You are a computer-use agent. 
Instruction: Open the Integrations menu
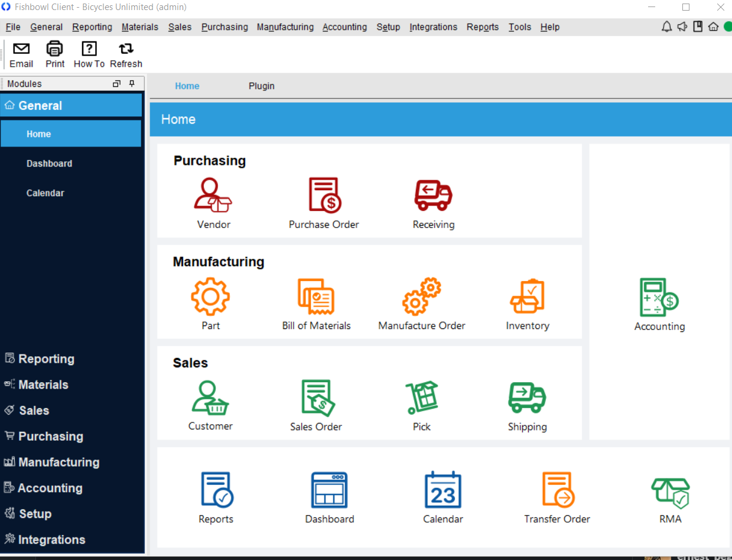(x=433, y=27)
